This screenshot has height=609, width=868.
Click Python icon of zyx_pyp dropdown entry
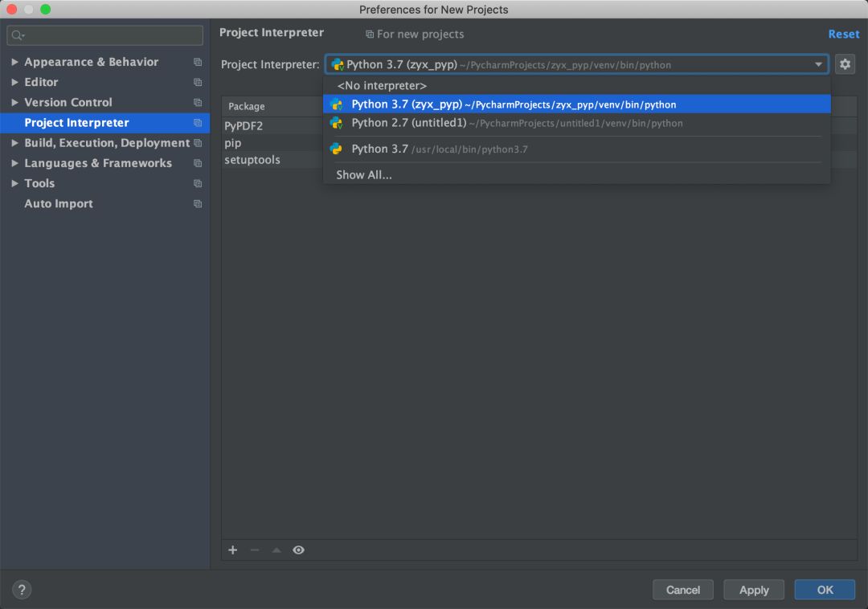pos(336,104)
